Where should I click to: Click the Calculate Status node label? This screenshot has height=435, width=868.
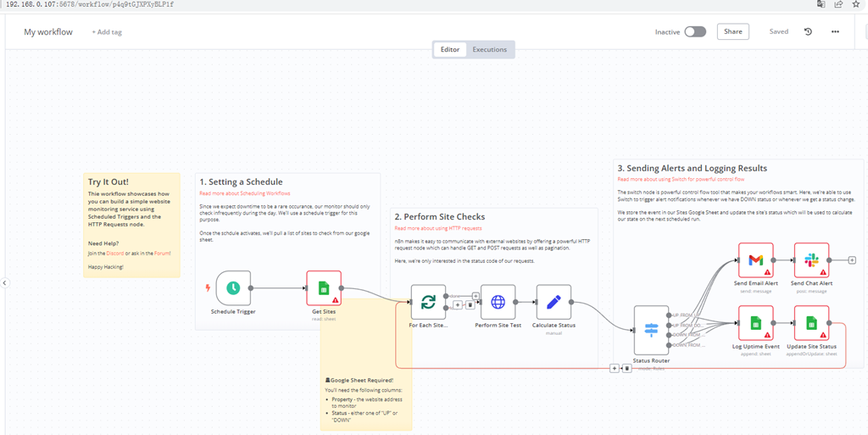[554, 326]
